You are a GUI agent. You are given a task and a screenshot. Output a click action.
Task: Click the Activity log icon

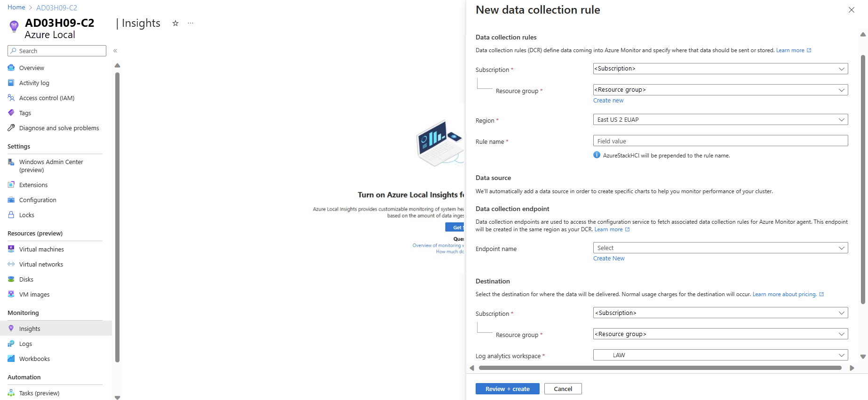coord(11,83)
